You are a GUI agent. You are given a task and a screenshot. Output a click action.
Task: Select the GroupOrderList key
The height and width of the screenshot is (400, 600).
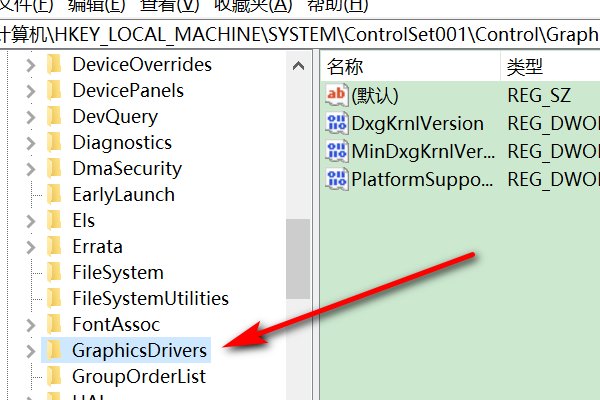(x=139, y=376)
